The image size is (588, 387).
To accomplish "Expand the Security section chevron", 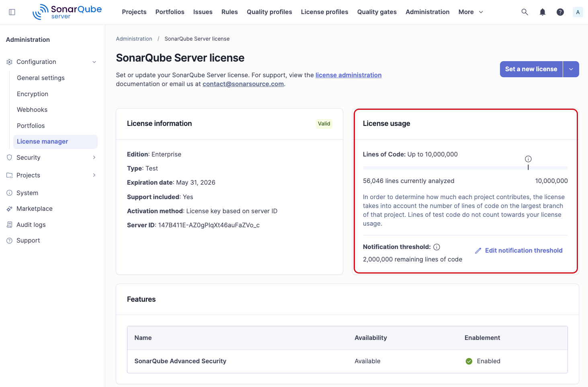I will tap(94, 158).
